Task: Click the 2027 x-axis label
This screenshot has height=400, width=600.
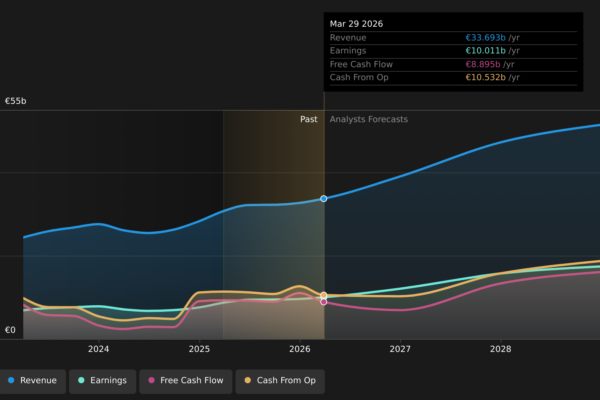Action: (x=400, y=349)
